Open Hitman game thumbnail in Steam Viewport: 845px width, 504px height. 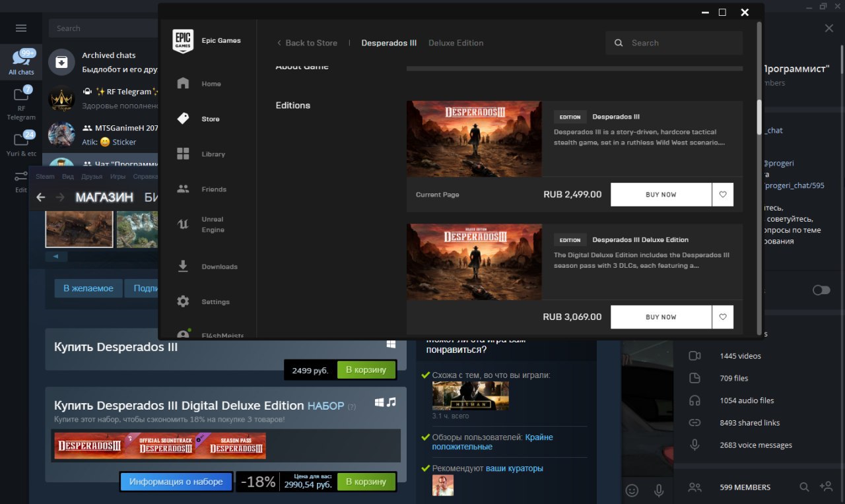[471, 396]
